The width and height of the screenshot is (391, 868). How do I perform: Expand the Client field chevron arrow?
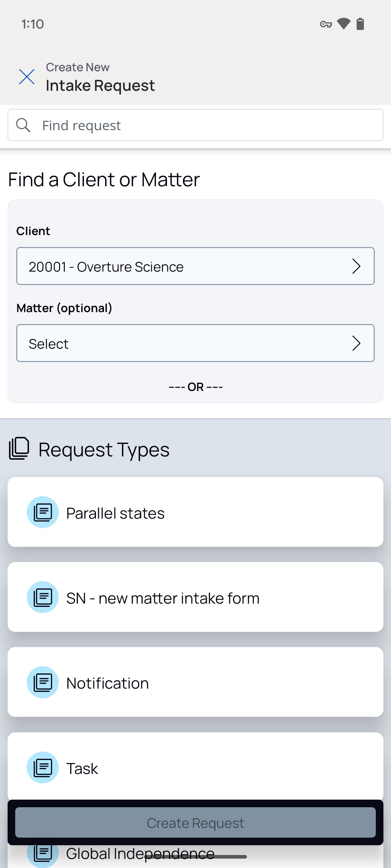click(x=356, y=267)
